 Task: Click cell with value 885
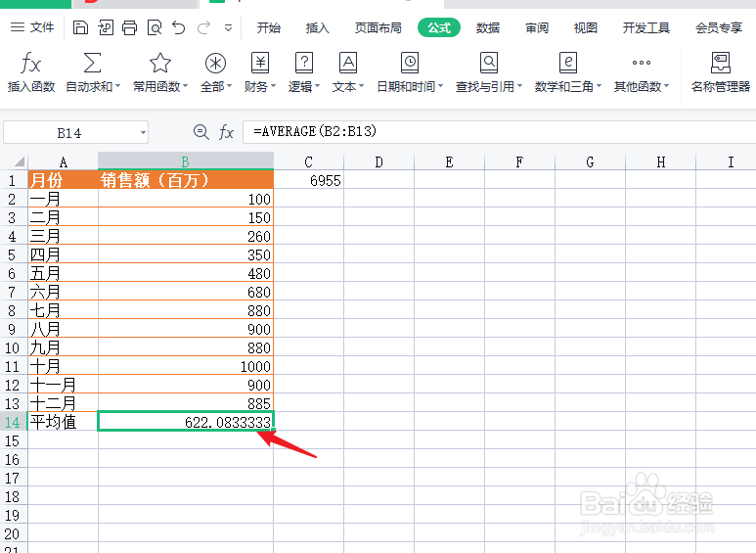(x=186, y=402)
